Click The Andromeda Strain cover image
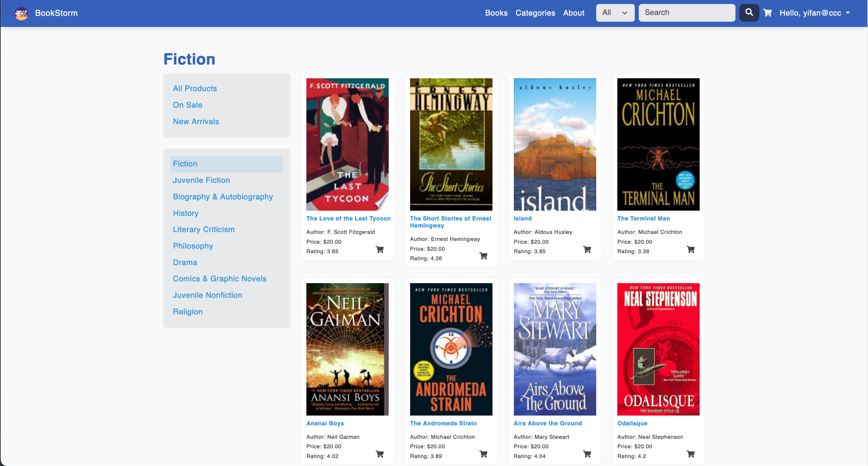The image size is (868, 466). pyautogui.click(x=451, y=349)
